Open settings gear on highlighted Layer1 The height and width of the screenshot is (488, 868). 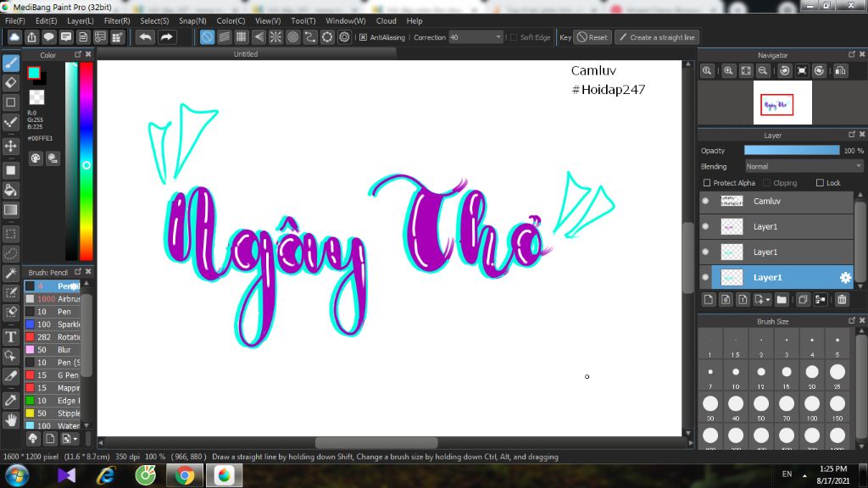pos(845,278)
